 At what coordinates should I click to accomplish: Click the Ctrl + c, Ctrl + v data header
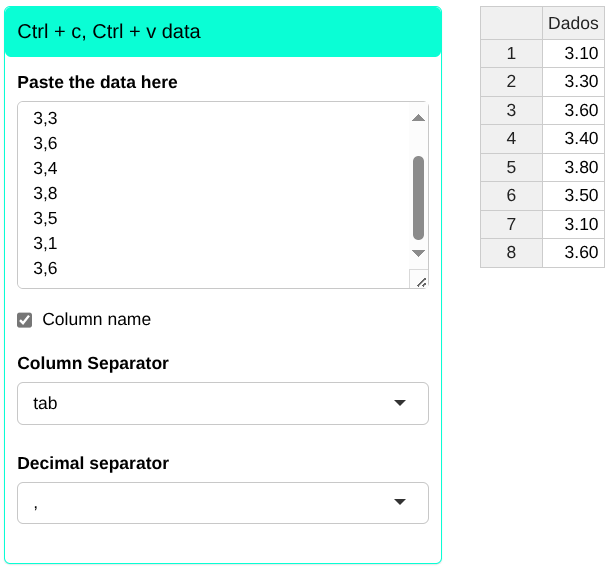222,32
